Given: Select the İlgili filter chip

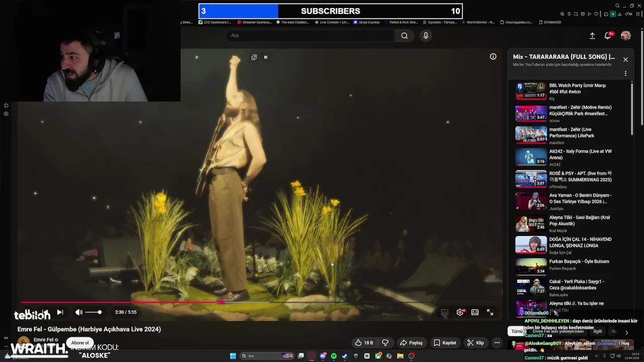Looking at the screenshot, I should [598, 331].
